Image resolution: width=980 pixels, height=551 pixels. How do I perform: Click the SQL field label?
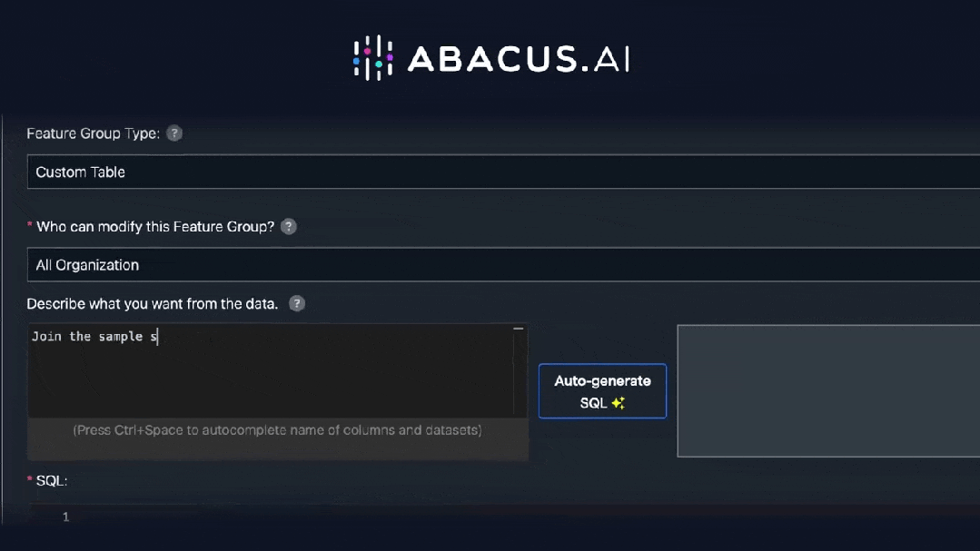point(51,480)
